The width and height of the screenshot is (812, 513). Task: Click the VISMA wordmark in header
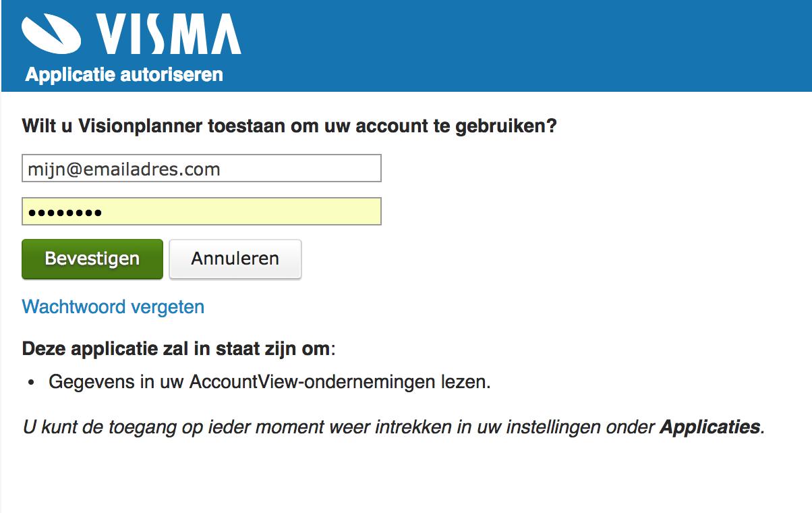168,33
